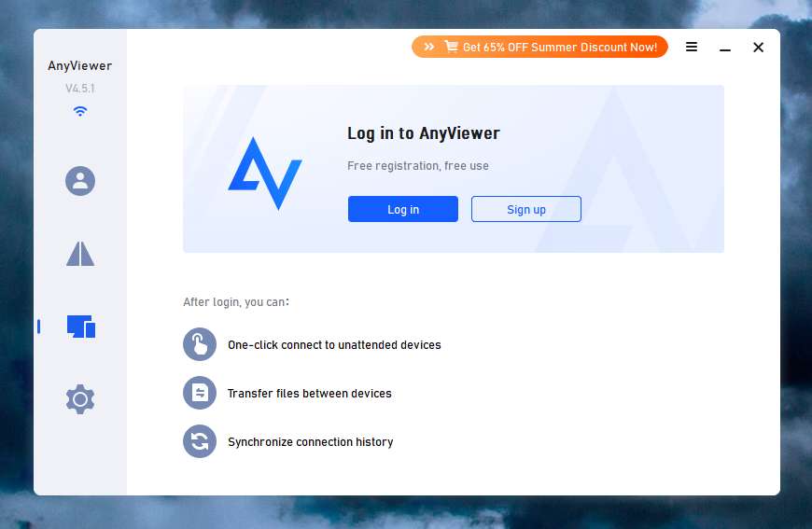Click the double-chevron arrows on the discount banner
The height and width of the screenshot is (529, 812).
[x=429, y=47]
